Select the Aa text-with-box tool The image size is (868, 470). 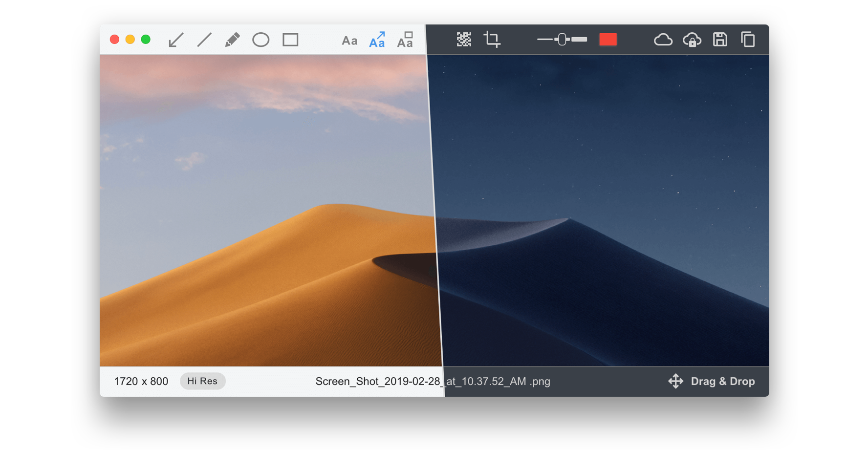pos(405,40)
